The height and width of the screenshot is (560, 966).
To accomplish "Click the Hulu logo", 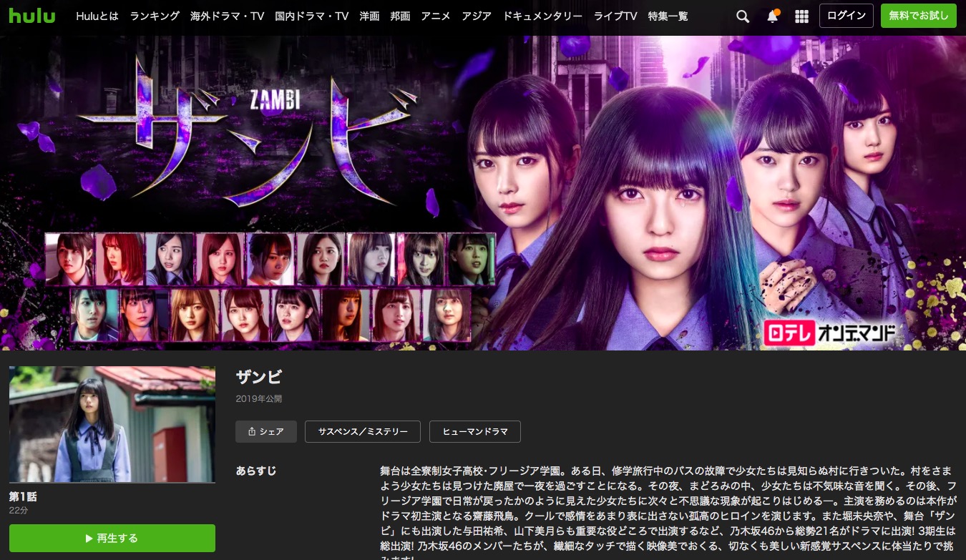I will coord(32,15).
